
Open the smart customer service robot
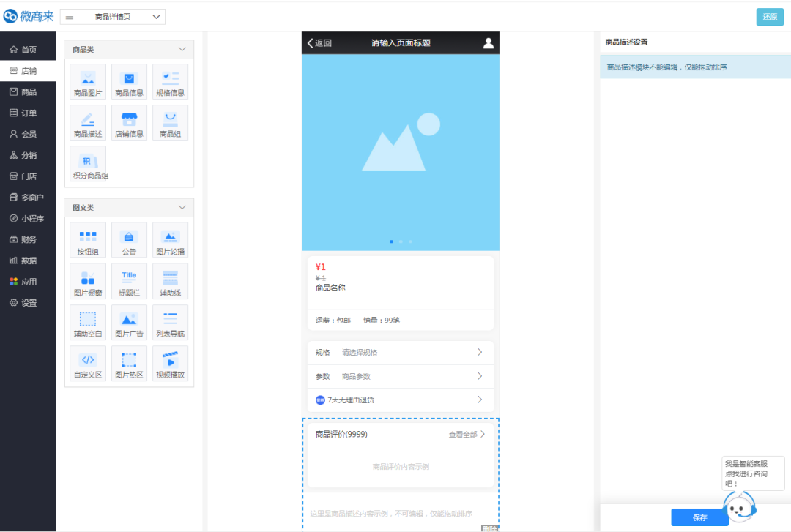[740, 505]
